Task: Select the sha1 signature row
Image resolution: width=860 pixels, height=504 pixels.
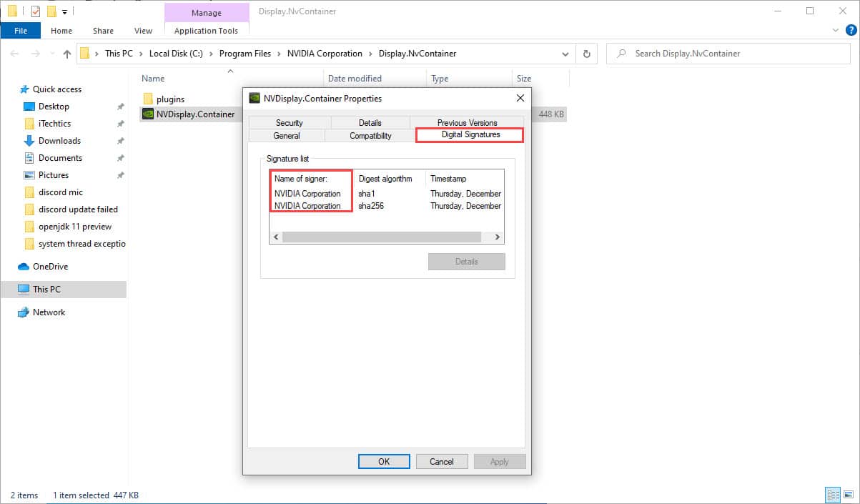Action: [387, 194]
